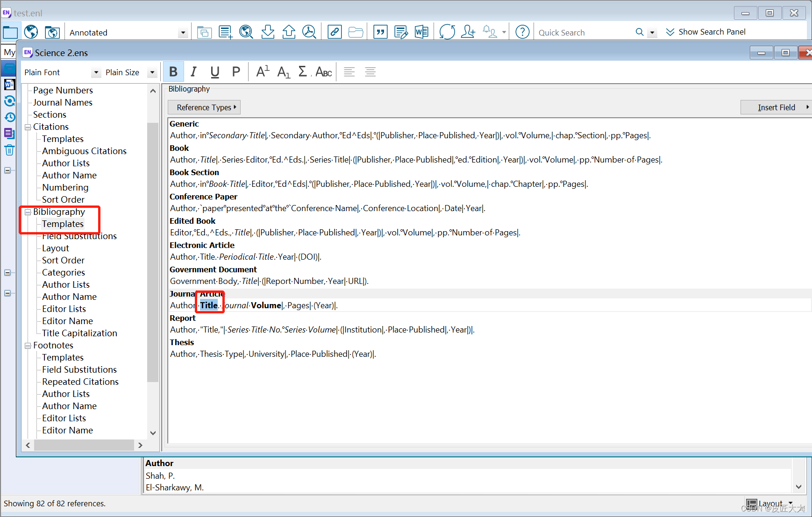Export references using the upward arrow icon
Viewport: 812px width, 517px height.
(289, 32)
